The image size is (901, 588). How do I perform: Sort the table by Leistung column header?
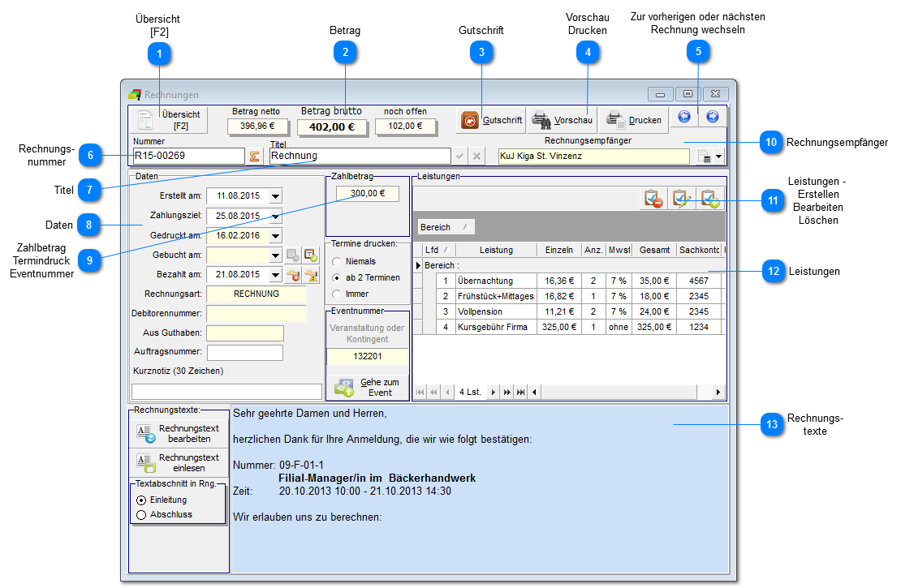pos(495,250)
